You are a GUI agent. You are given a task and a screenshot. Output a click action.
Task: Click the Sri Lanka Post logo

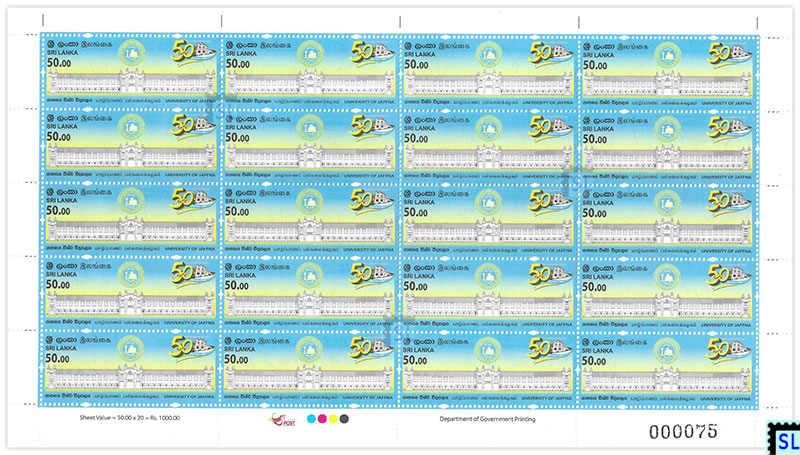coord(282,420)
